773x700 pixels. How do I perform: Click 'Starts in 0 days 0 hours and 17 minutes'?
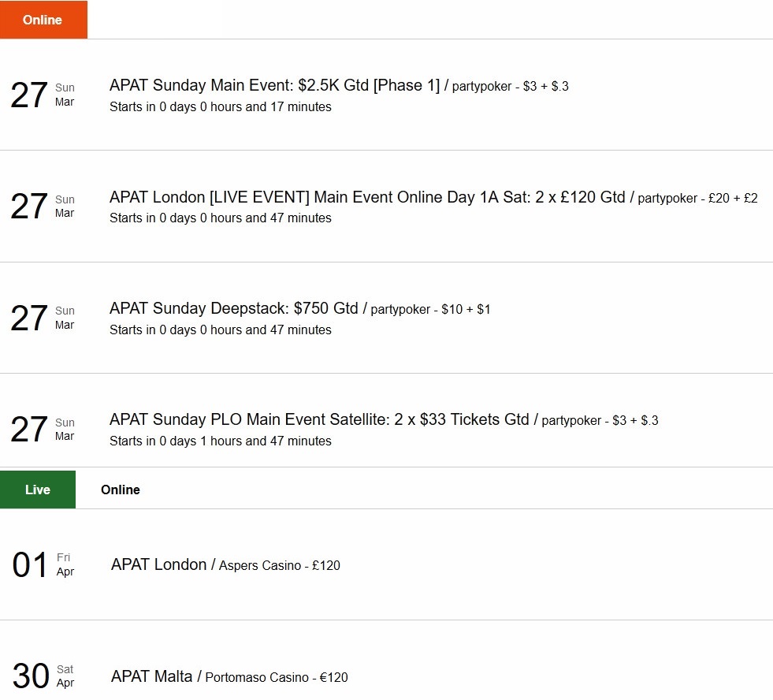221,107
